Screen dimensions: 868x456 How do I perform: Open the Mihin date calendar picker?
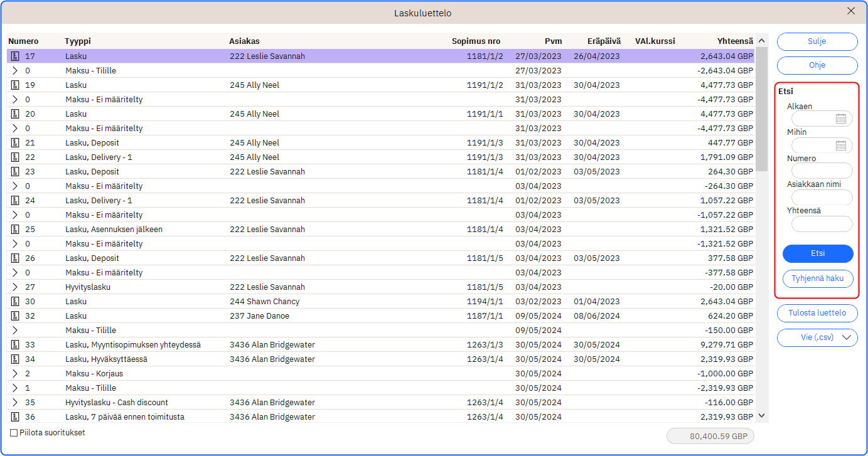click(841, 146)
